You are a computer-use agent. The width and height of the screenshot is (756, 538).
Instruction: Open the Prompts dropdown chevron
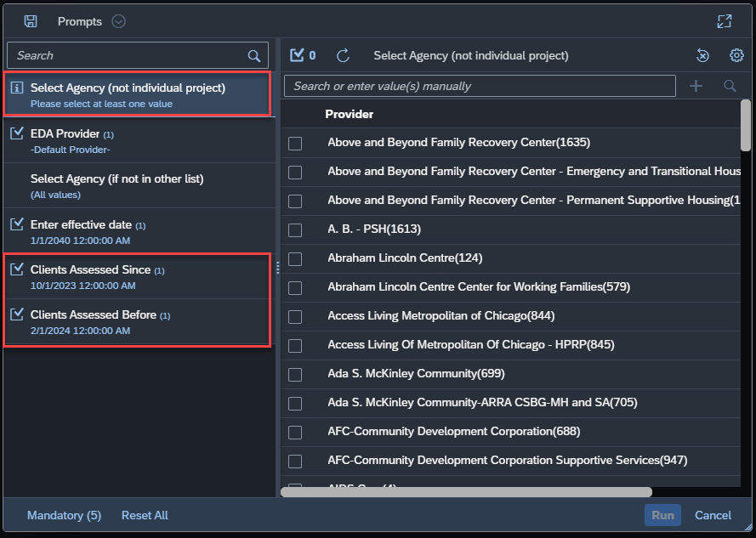click(x=118, y=21)
